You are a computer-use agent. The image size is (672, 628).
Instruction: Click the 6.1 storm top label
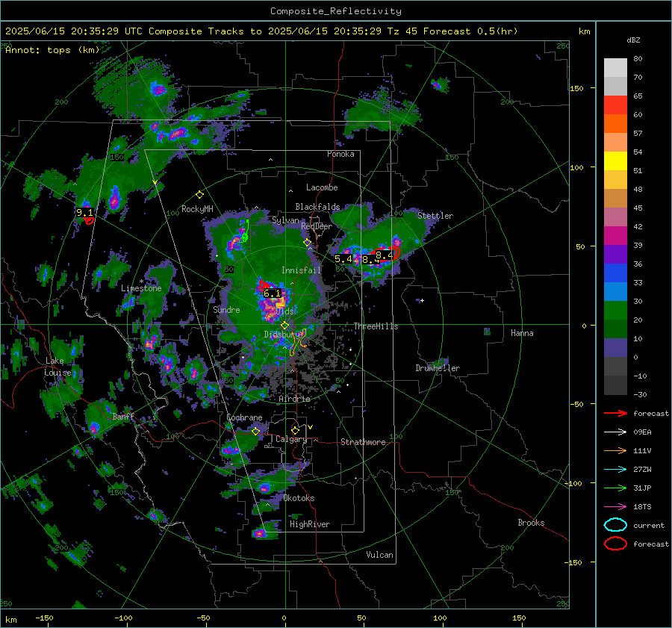(272, 293)
